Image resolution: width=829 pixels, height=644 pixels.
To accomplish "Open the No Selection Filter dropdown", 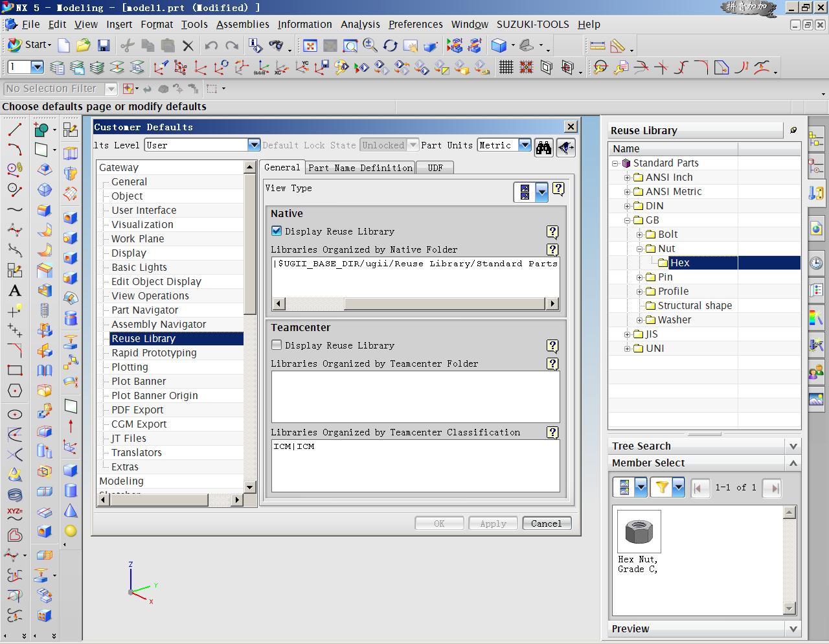I will (x=111, y=89).
